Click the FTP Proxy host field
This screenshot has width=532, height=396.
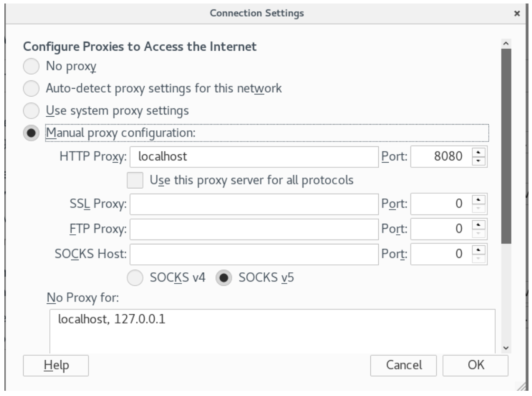(254, 229)
